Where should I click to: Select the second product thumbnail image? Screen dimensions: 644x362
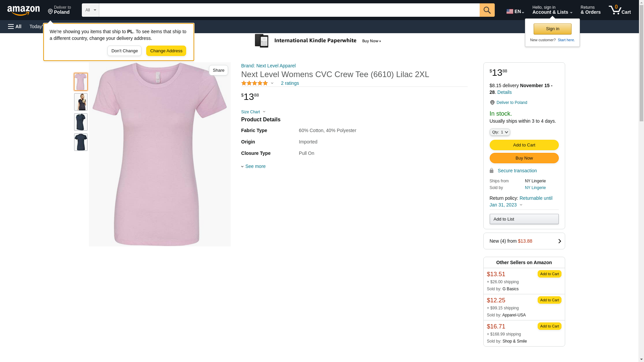pyautogui.click(x=81, y=102)
